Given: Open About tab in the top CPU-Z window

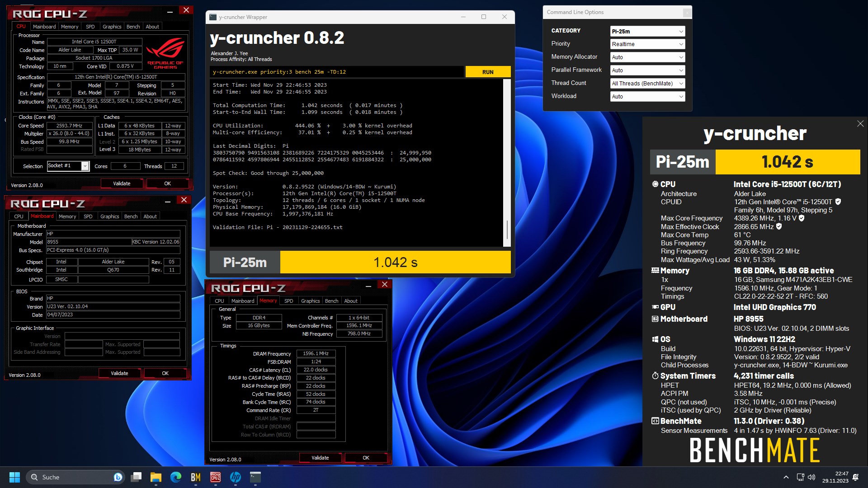Looking at the screenshot, I should (152, 27).
